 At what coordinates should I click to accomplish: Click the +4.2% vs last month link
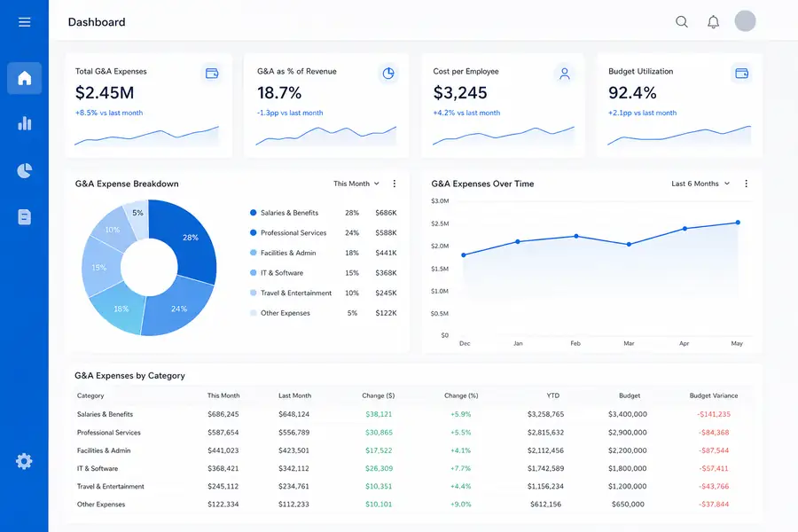466,113
